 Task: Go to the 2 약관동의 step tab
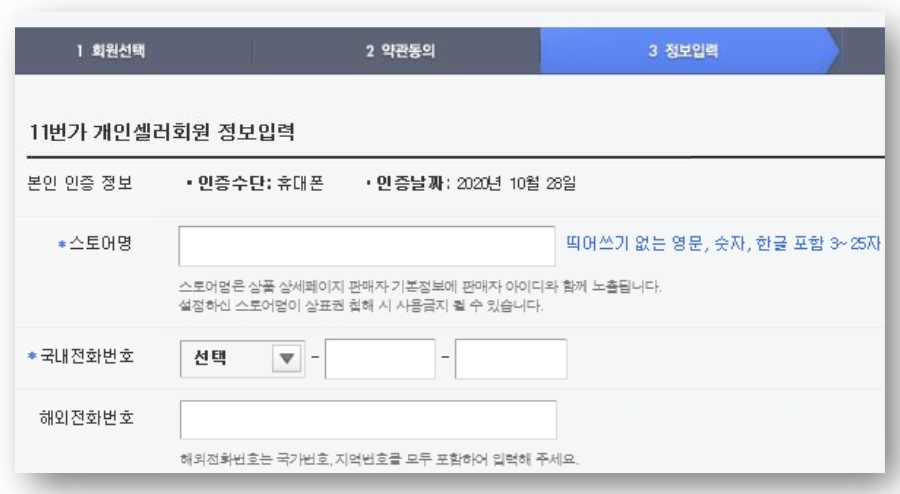pos(400,50)
